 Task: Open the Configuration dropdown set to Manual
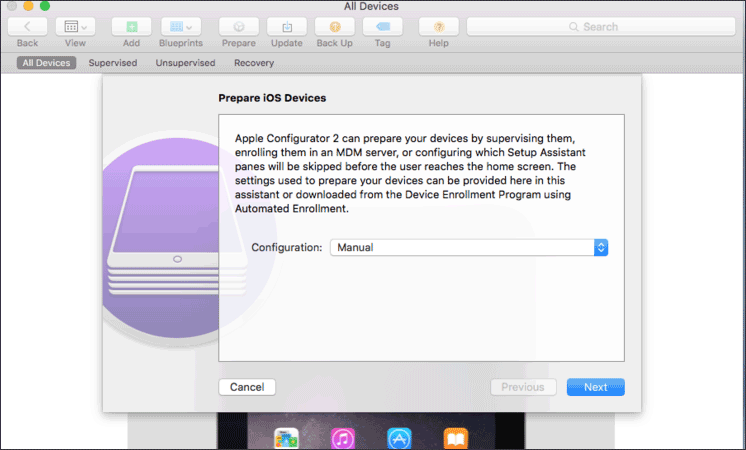tap(469, 247)
